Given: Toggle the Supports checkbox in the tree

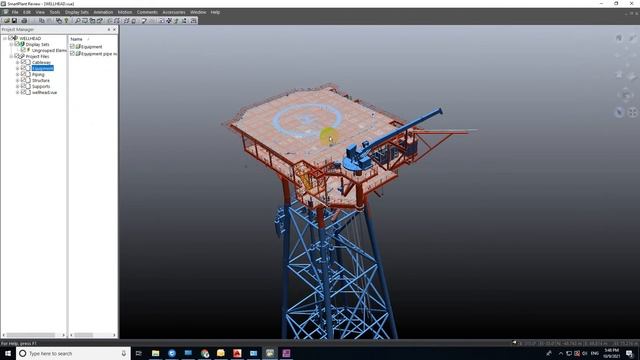Looking at the screenshot, I should (23, 86).
